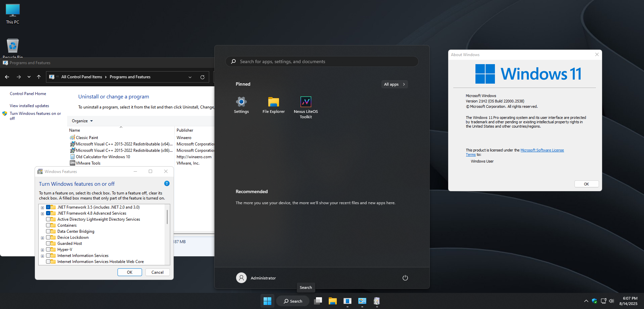Refresh the Programs and Features address bar
644x309 pixels.
click(x=202, y=77)
